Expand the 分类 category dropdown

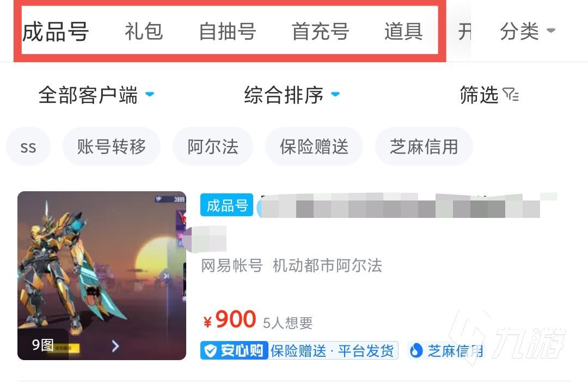[x=527, y=31]
